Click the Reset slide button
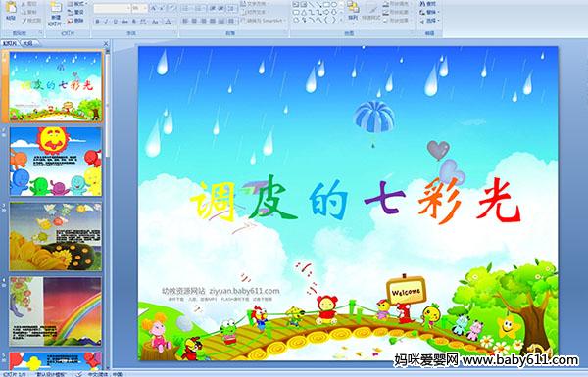Screen dimensions: 588x377 click(76, 12)
